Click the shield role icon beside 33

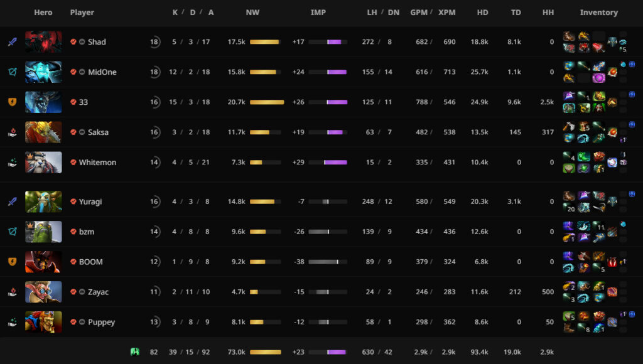(x=12, y=102)
